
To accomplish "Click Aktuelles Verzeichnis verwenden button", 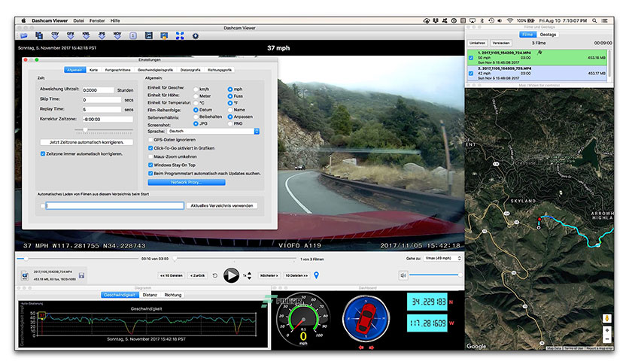I will tap(222, 205).
